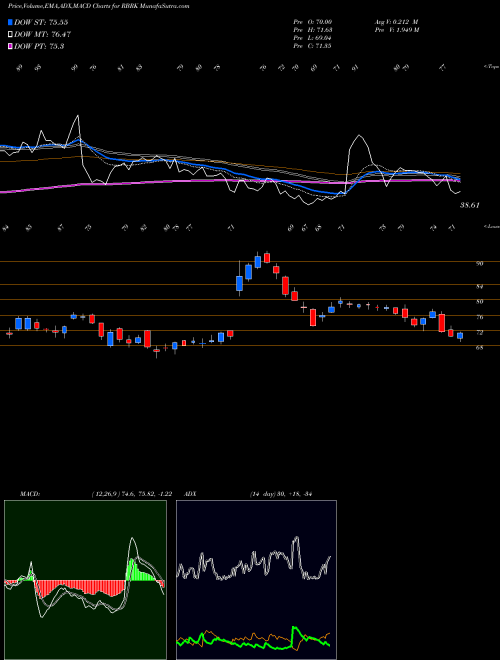500x660 pixels.
Task: Click the 68 price axis label
Action: tap(479, 348)
